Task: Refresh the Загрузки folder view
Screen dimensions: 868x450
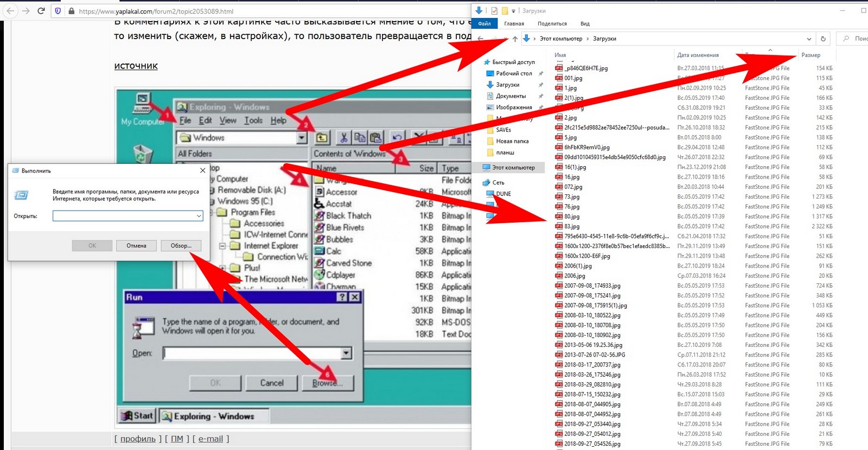Action: click(823, 39)
